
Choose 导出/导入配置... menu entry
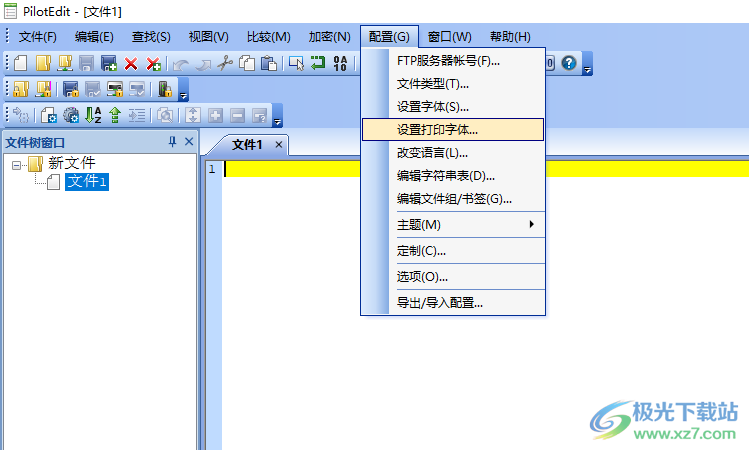[453, 302]
